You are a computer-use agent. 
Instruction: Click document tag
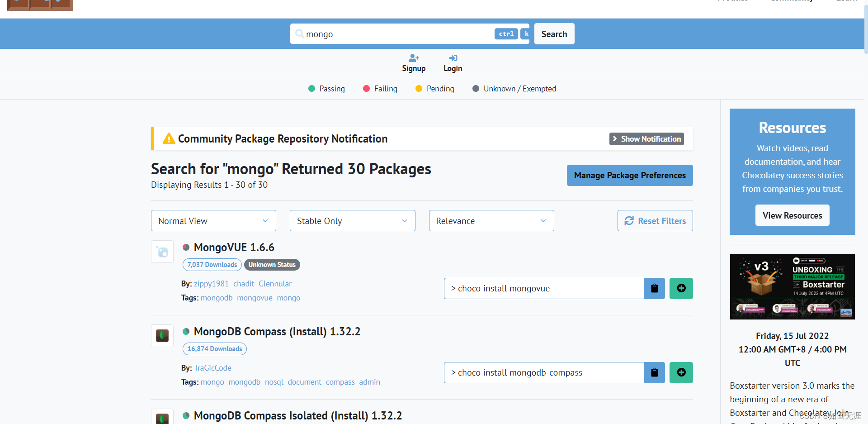pos(305,382)
